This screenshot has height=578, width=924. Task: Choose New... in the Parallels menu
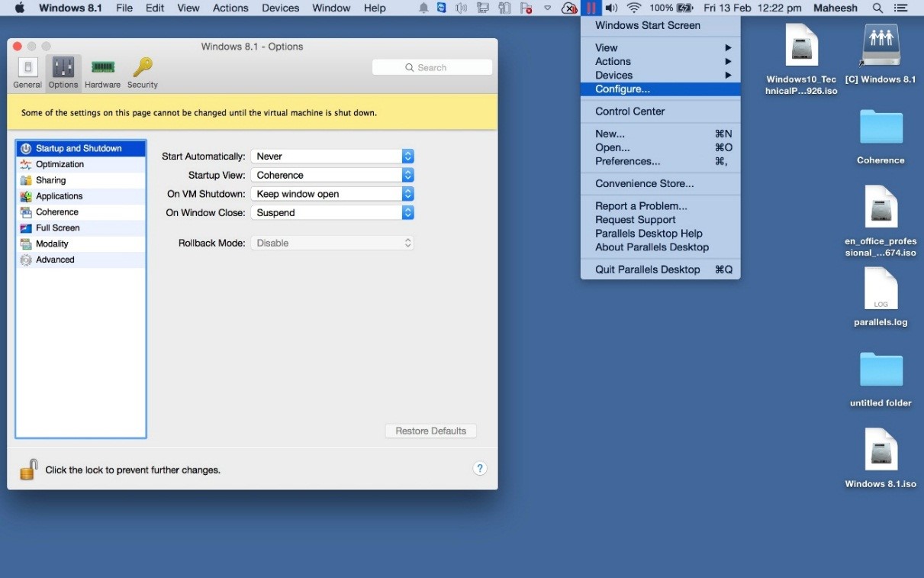[x=660, y=134]
